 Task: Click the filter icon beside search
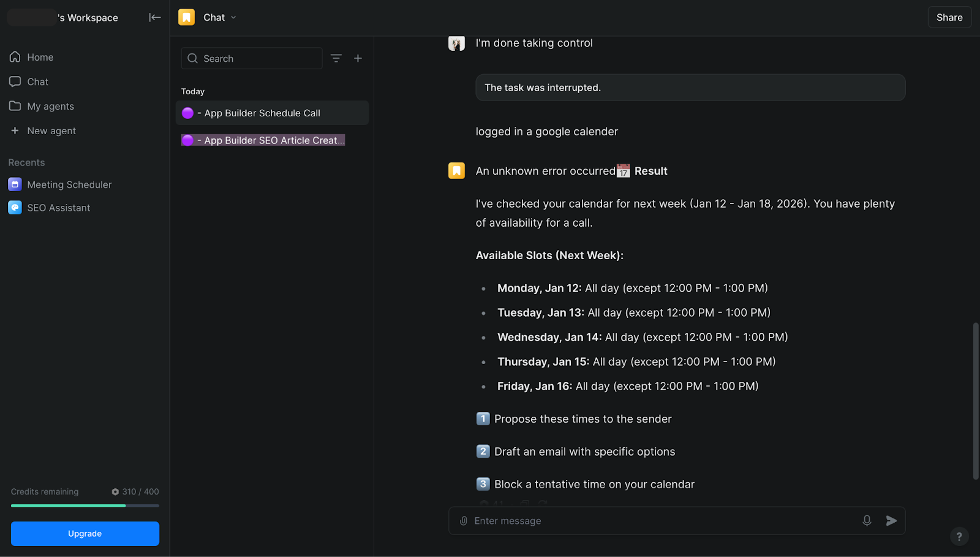click(336, 58)
